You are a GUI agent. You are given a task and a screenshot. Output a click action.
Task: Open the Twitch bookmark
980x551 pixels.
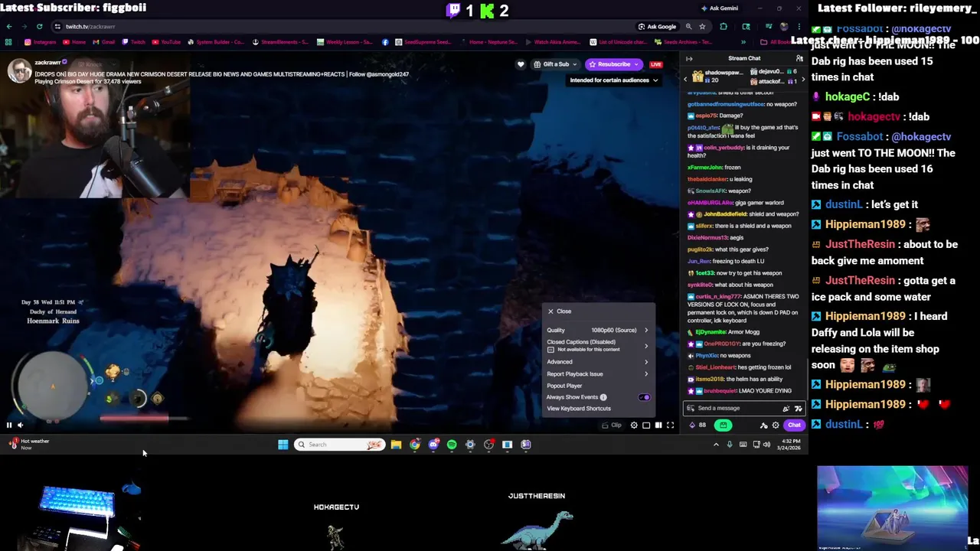coord(134,42)
